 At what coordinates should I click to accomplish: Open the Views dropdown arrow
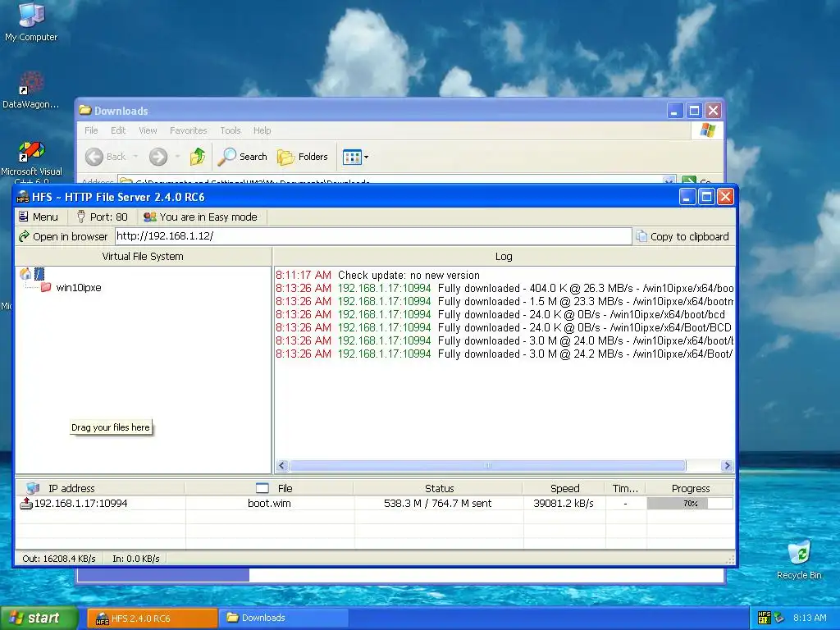pyautogui.click(x=367, y=157)
